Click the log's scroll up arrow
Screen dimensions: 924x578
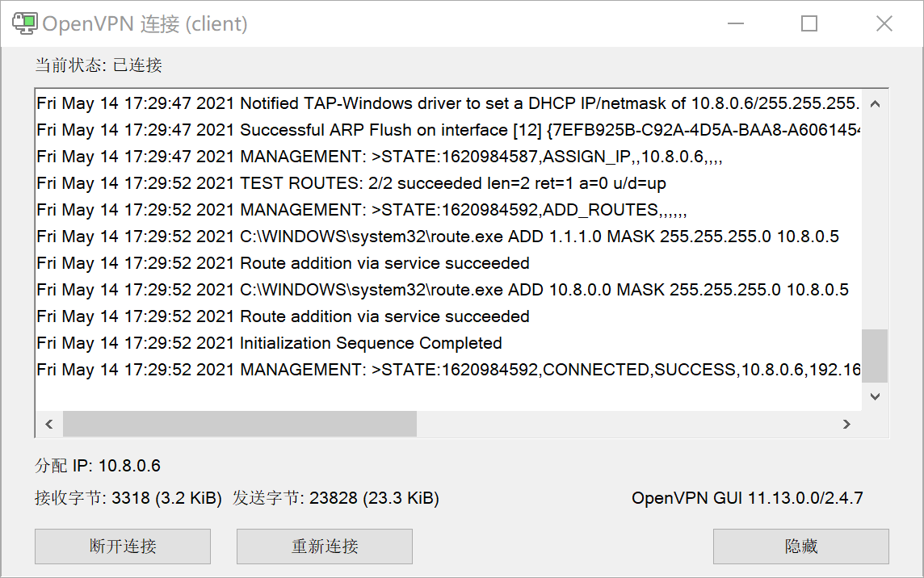pyautogui.click(x=875, y=104)
